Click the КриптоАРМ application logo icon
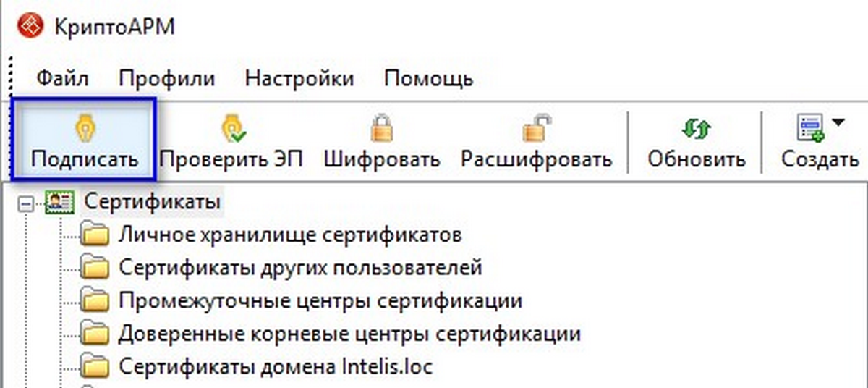Image resolution: width=868 pixels, height=388 pixels. [x=28, y=28]
